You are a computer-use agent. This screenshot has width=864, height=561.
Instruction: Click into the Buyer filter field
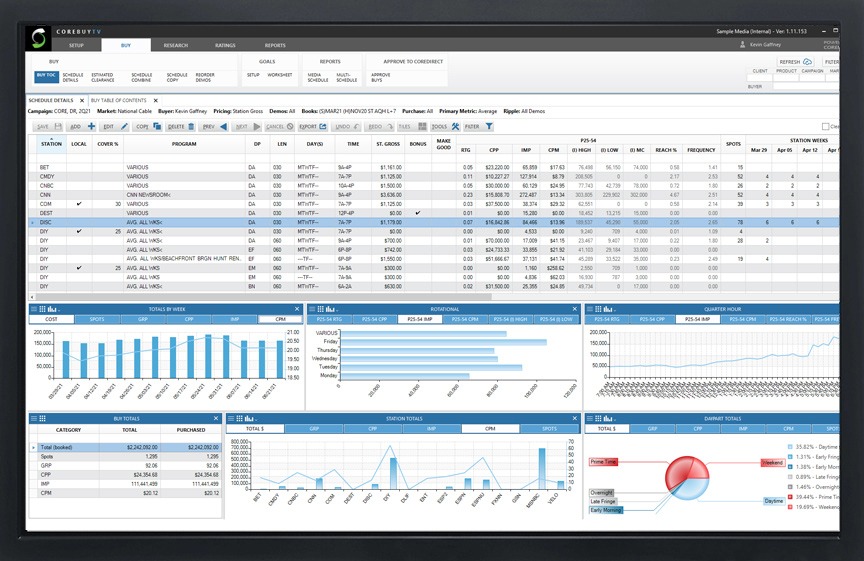[x=806, y=87]
